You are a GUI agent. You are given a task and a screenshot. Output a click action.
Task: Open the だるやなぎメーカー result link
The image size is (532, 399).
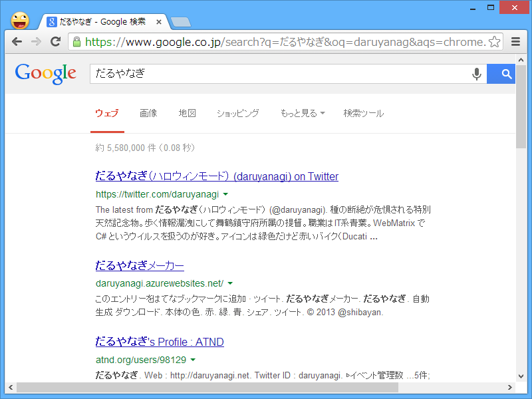tap(140, 265)
